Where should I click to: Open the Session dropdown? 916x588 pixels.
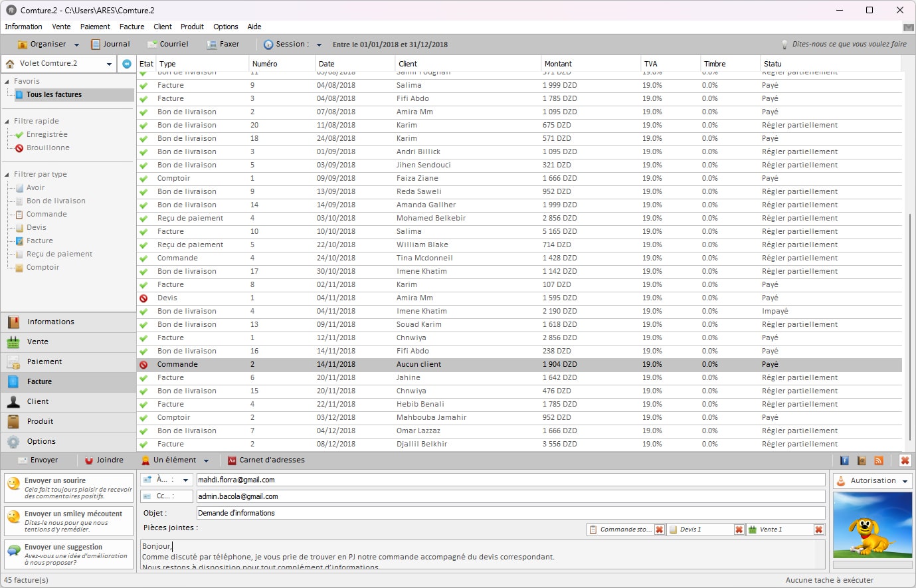point(319,44)
